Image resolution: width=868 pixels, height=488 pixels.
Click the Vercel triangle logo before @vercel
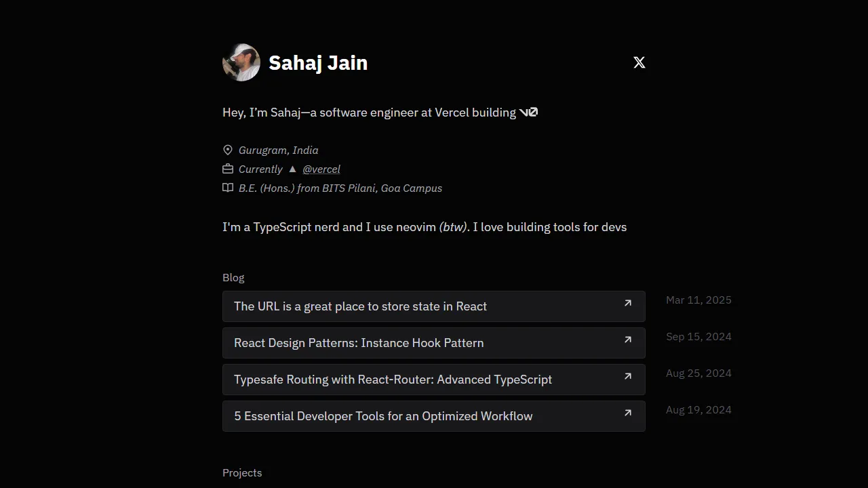pyautogui.click(x=292, y=169)
